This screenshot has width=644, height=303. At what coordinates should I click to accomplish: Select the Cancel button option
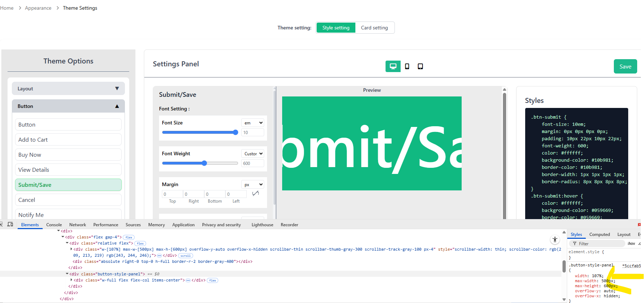pos(68,200)
